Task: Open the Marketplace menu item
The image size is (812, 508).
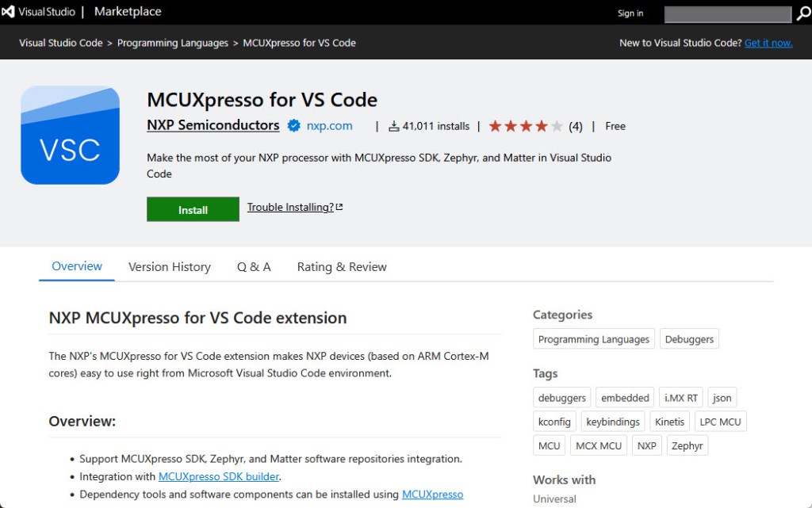Action: 128,11
